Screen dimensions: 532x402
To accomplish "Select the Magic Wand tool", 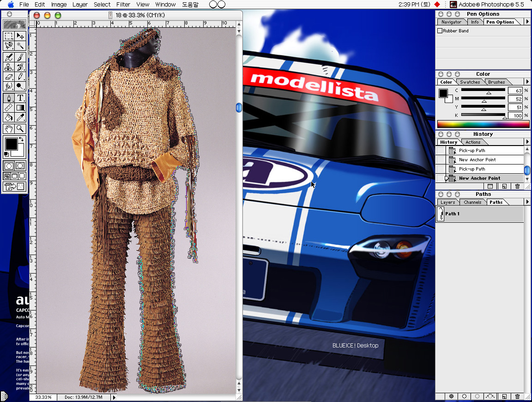I will click(20, 45).
